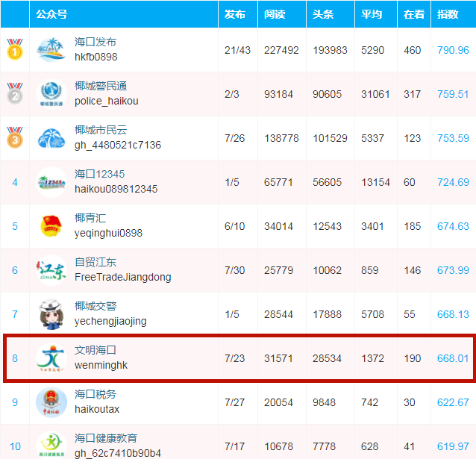Open the 海口12345 account name link
Screen dimensions: 476x459
[x=99, y=174]
